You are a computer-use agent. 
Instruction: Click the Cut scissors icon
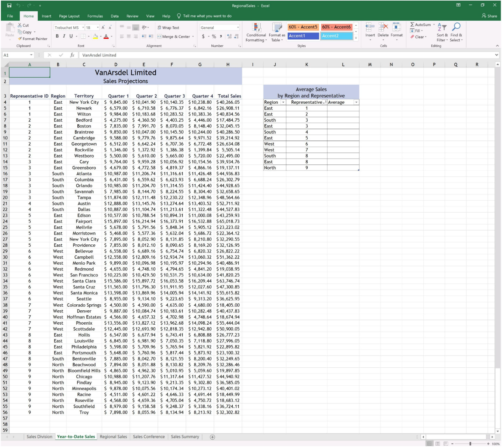20,25
